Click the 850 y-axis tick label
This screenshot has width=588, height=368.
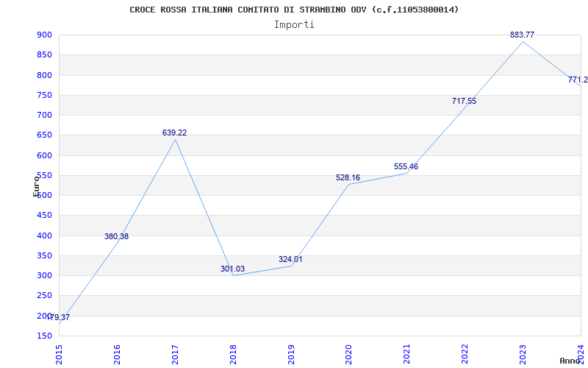coord(44,54)
